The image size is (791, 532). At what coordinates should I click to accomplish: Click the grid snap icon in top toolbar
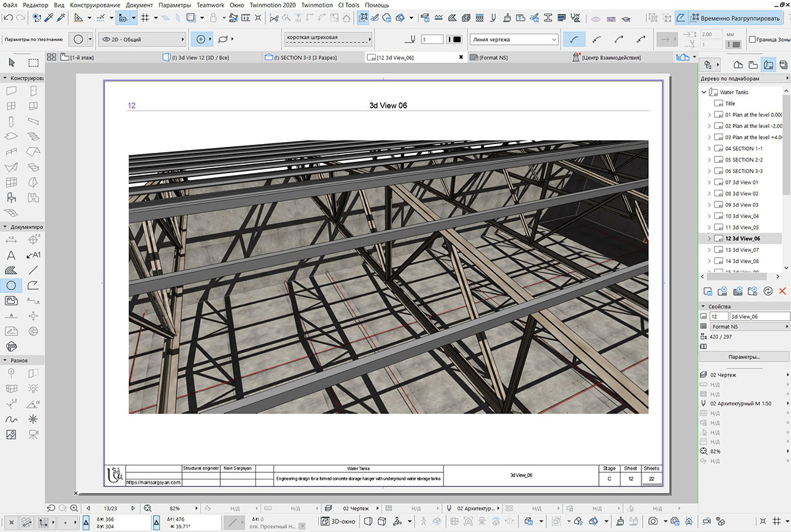click(146, 18)
